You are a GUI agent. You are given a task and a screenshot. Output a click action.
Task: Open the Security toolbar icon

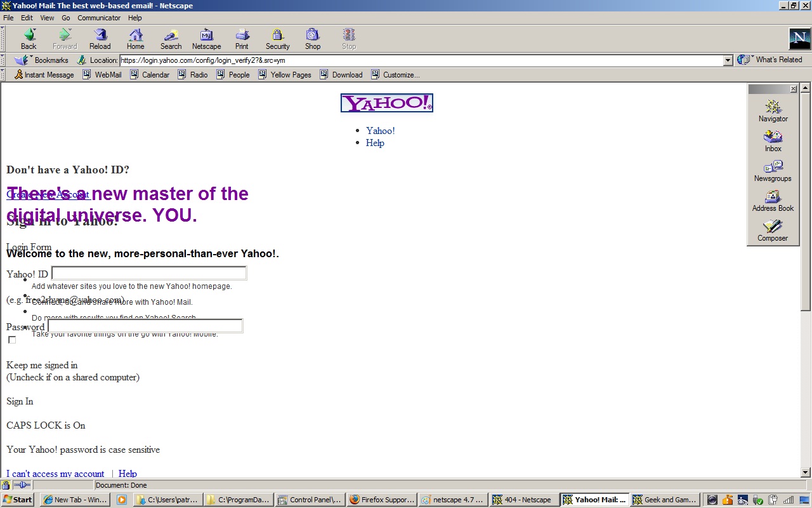tap(278, 39)
